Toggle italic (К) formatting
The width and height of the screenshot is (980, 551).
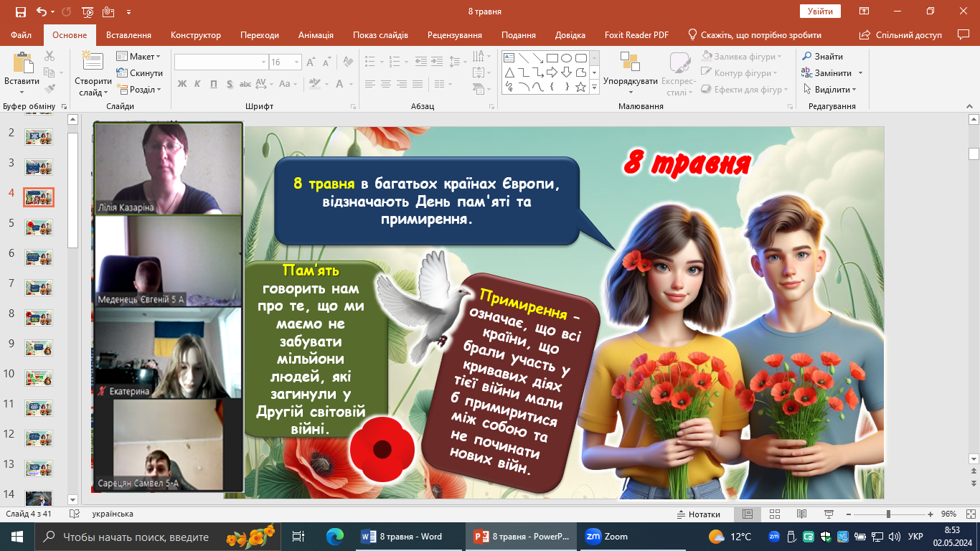pos(198,84)
